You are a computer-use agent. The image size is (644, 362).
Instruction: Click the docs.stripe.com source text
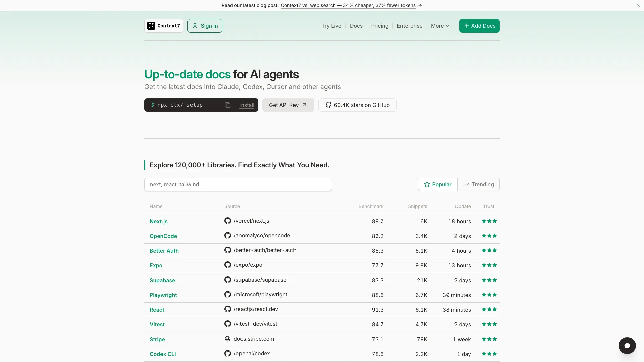pos(254,339)
